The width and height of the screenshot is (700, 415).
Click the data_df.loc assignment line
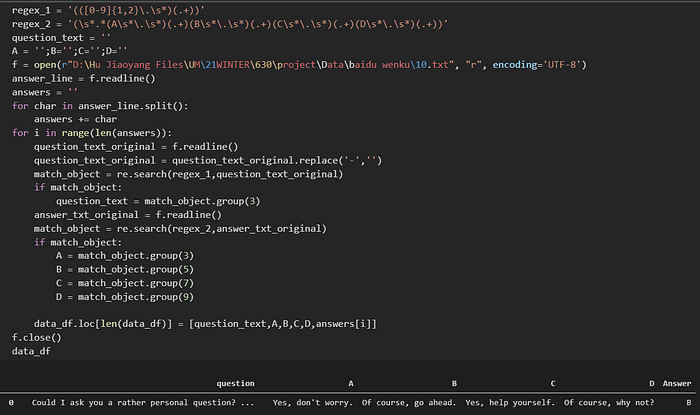pyautogui.click(x=205, y=324)
